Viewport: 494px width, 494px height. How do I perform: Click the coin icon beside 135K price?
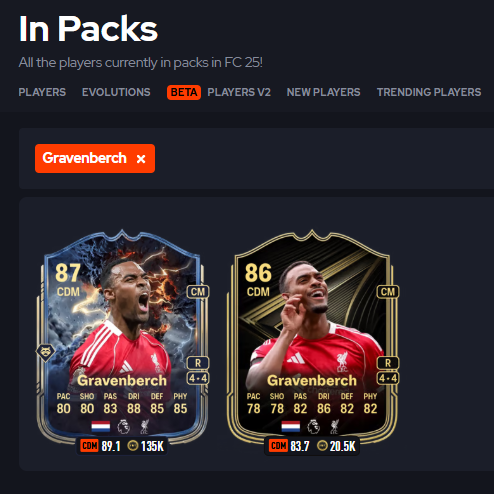pos(133,446)
